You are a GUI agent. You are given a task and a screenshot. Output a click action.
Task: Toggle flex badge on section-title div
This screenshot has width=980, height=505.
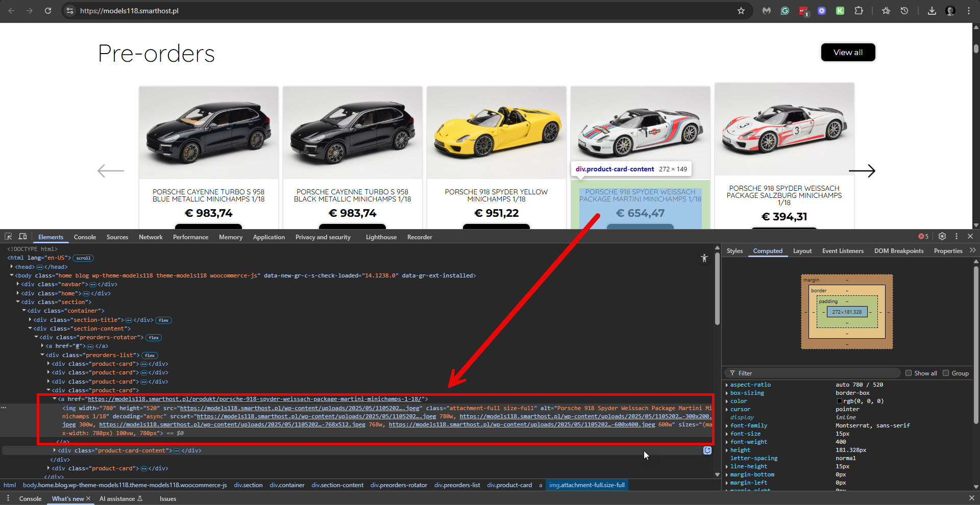pos(163,320)
